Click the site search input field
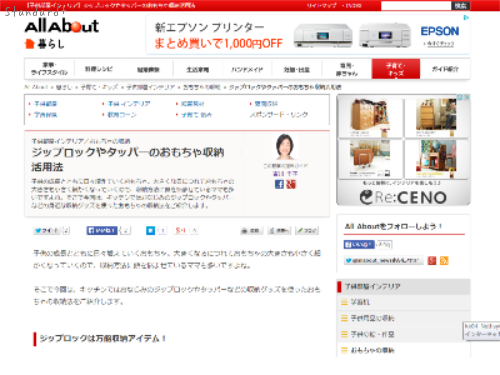 point(416,6)
